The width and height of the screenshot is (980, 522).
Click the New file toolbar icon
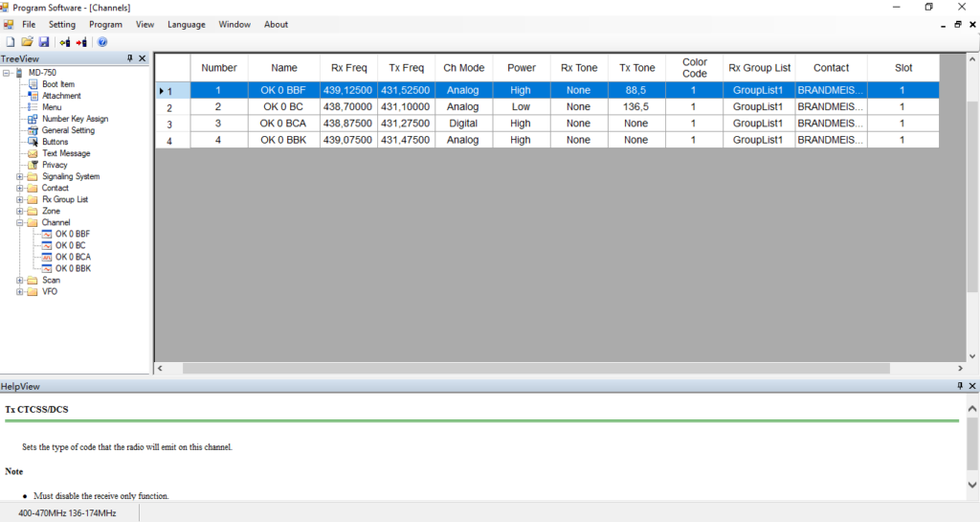point(10,42)
